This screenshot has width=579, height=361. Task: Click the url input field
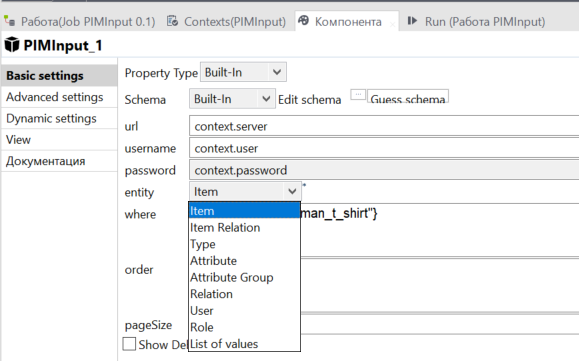pyautogui.click(x=384, y=126)
